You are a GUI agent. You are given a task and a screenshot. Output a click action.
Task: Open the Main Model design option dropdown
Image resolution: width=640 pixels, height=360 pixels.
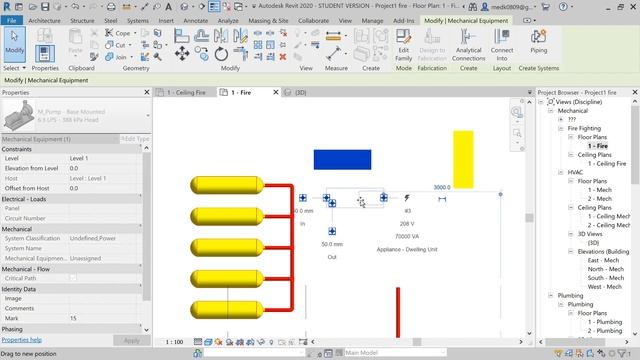pyautogui.click(x=396, y=353)
